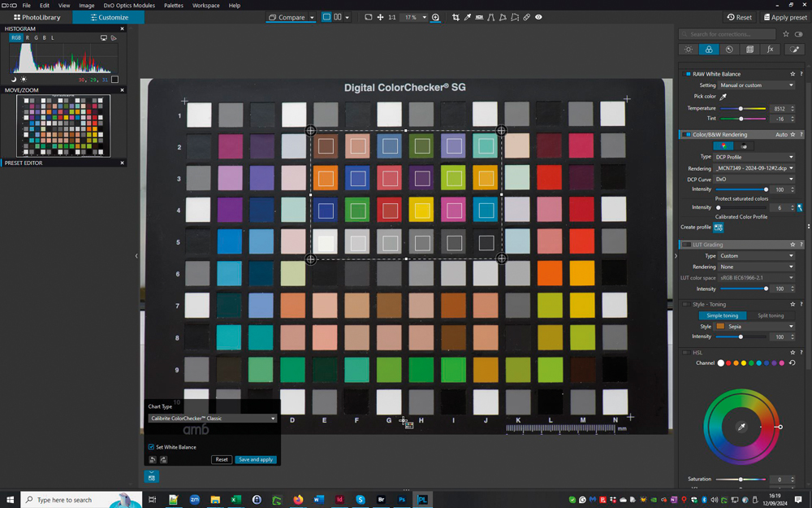Image resolution: width=812 pixels, height=508 pixels.
Task: Open the Detail corrections palette tab
Action: coord(729,50)
